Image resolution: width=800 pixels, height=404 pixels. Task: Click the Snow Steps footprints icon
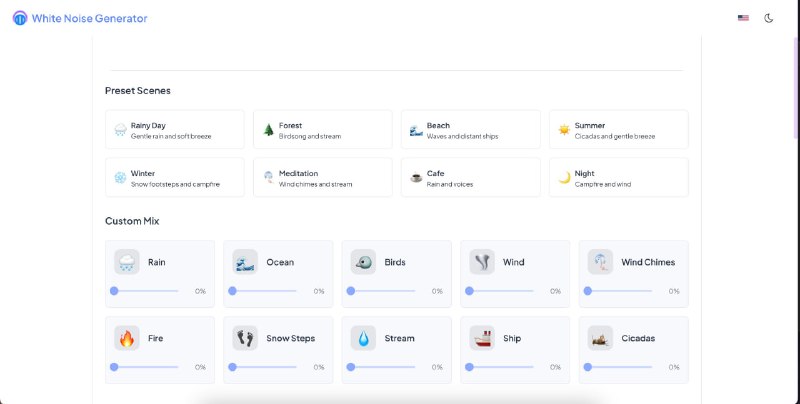(x=245, y=338)
